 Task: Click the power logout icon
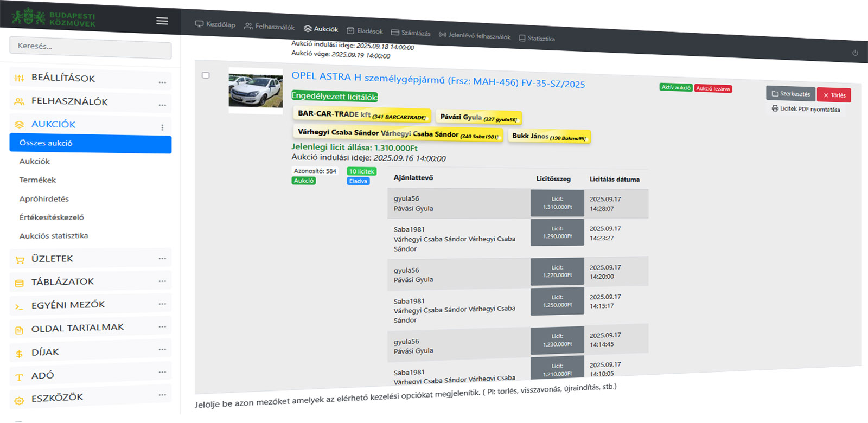[x=855, y=53]
